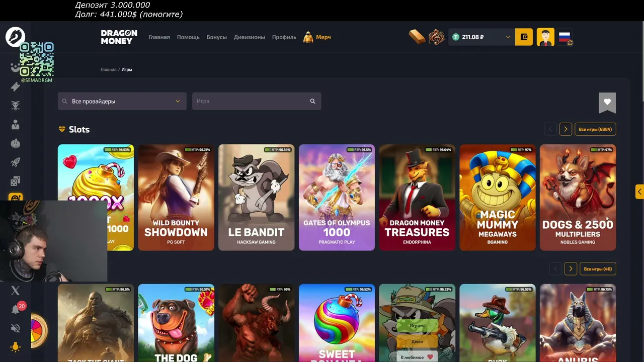Open Gates of Olympus 1000 game card
This screenshot has width=644, height=362.
(x=337, y=197)
